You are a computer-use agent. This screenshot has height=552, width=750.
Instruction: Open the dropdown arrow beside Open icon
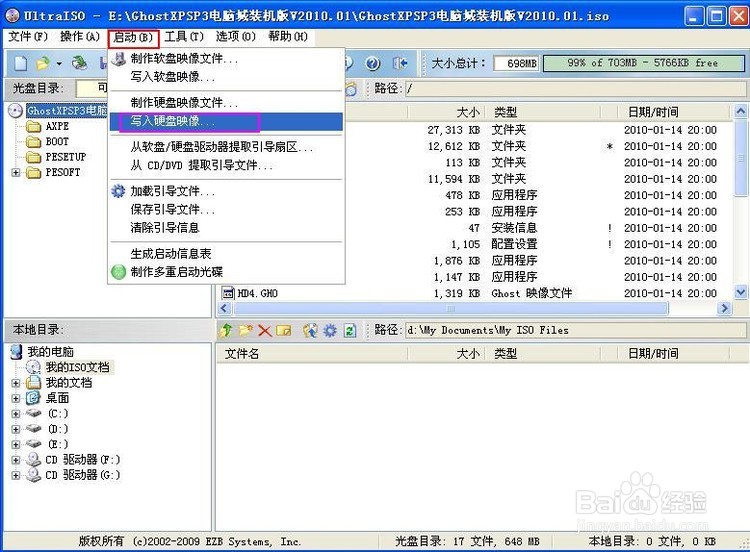(x=59, y=64)
